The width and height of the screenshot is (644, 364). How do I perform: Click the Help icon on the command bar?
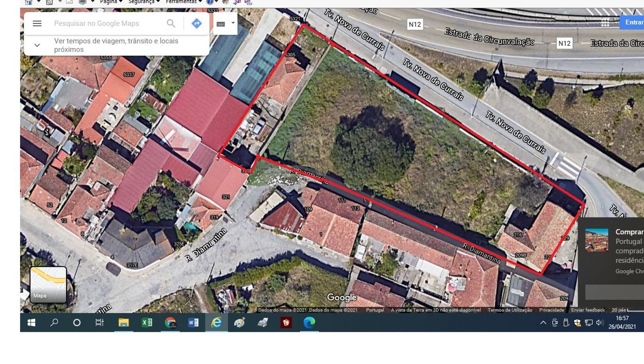[x=210, y=2]
